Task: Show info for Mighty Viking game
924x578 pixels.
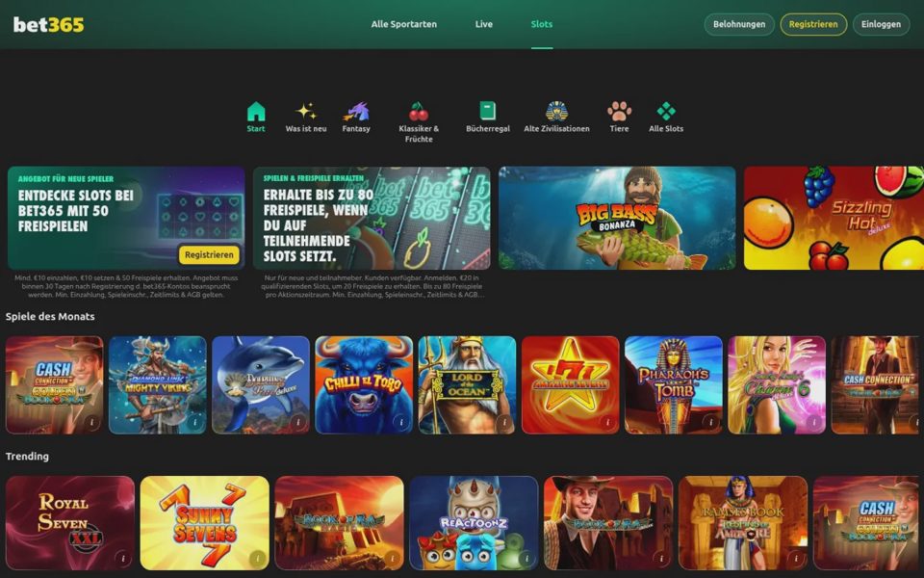Action: pyautogui.click(x=194, y=422)
